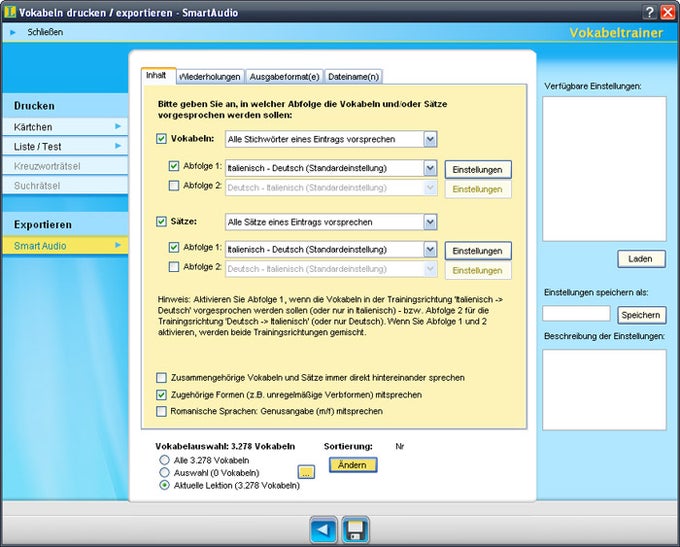Check Zusammengehörige Vokabeln und Sätze option

(161, 378)
